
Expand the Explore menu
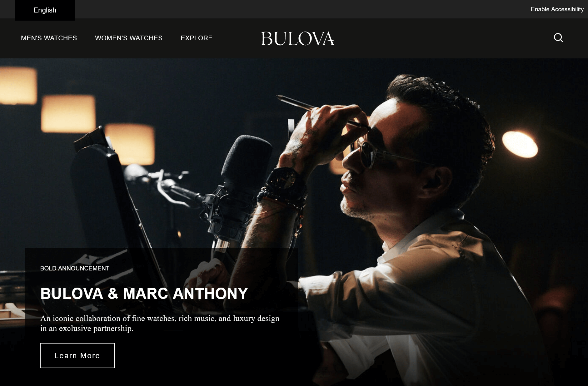coord(197,38)
